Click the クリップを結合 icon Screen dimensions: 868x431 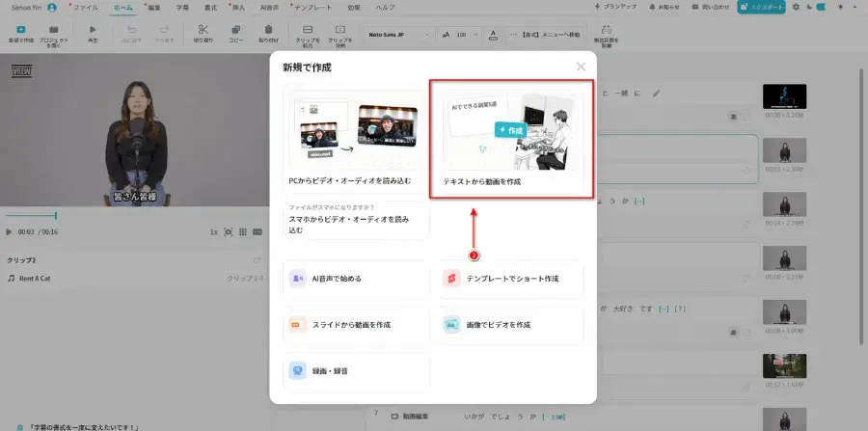pyautogui.click(x=308, y=30)
